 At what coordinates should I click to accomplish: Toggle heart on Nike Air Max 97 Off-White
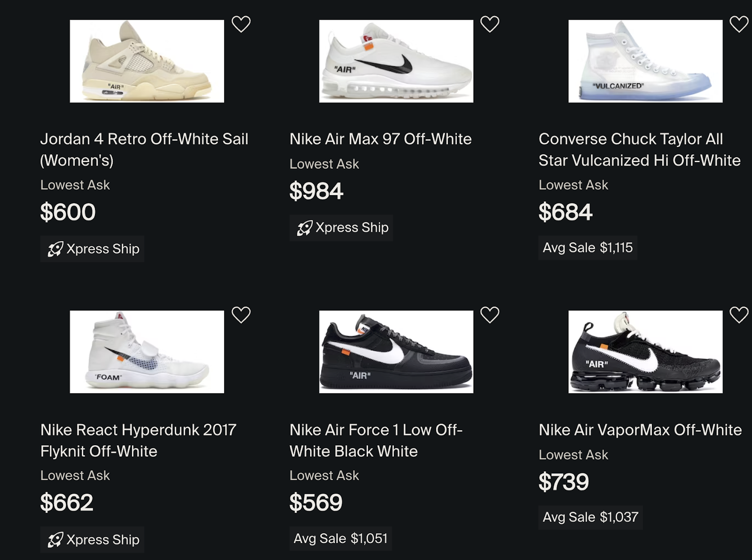490,24
